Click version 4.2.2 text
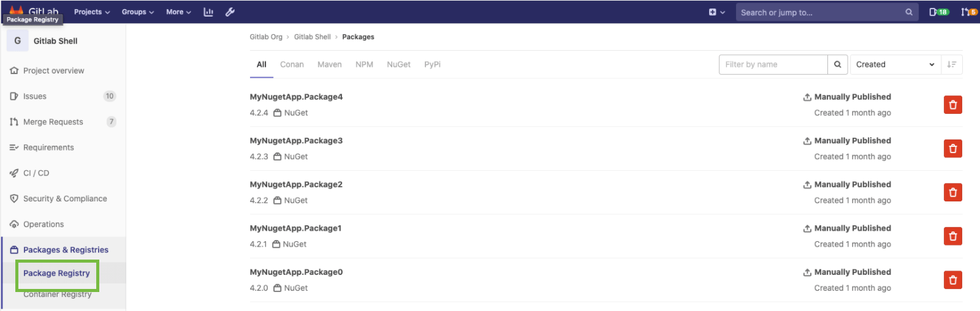980x311 pixels. (x=259, y=201)
